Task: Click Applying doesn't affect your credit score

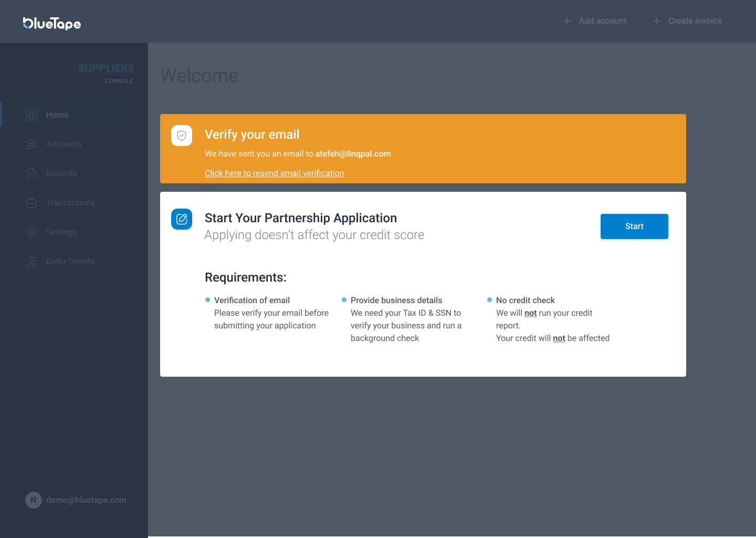Action: (314, 235)
